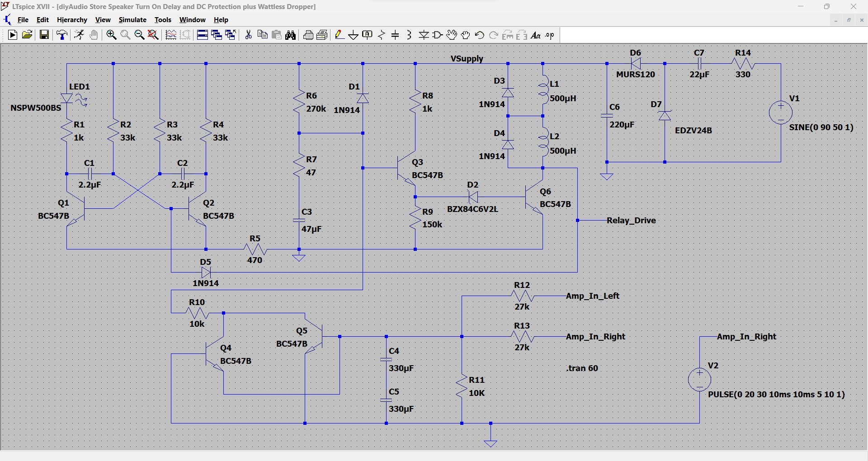Minimize the inner schematic window
This screenshot has width=868, height=461.
pyautogui.click(x=836, y=20)
